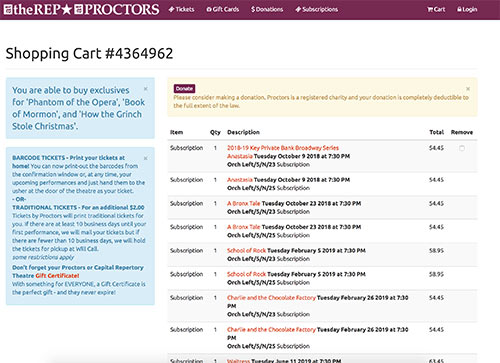Click the 63.45 total in the Waitress row
This screenshot has width=500, height=363.
(x=436, y=361)
